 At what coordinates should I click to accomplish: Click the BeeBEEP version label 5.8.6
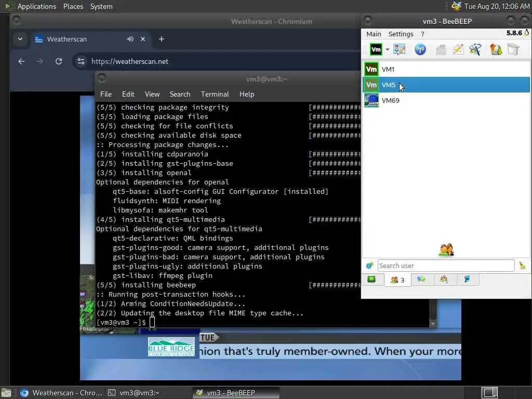514,33
